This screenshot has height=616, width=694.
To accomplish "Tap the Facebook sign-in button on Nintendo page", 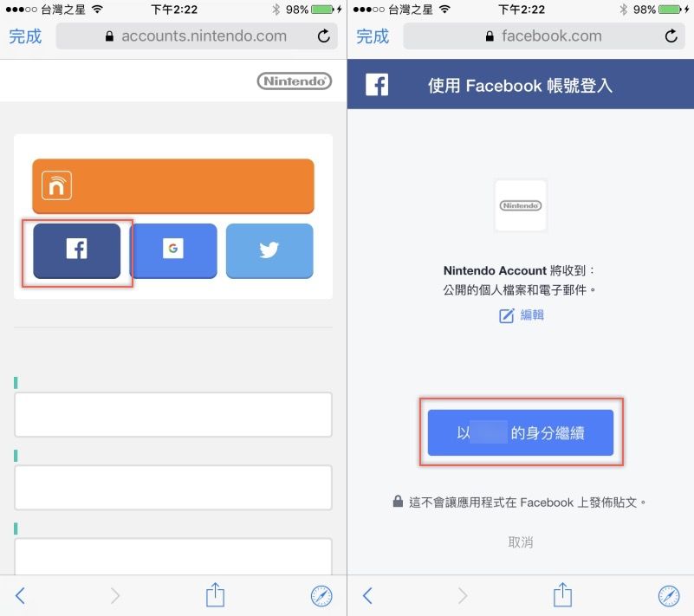I will pos(76,251).
